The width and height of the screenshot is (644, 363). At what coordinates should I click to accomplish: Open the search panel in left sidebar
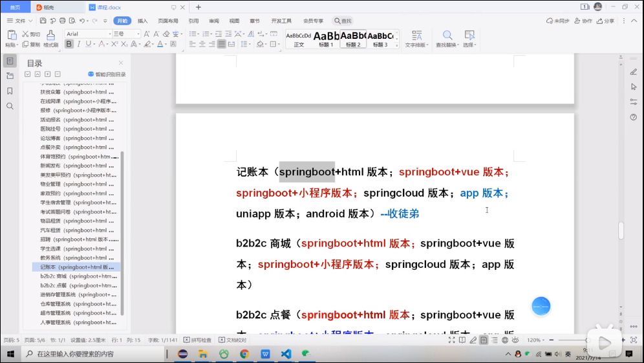point(10,106)
